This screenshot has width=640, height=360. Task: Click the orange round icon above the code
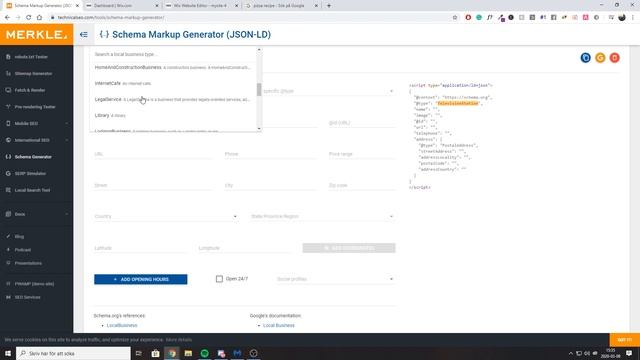[600, 58]
